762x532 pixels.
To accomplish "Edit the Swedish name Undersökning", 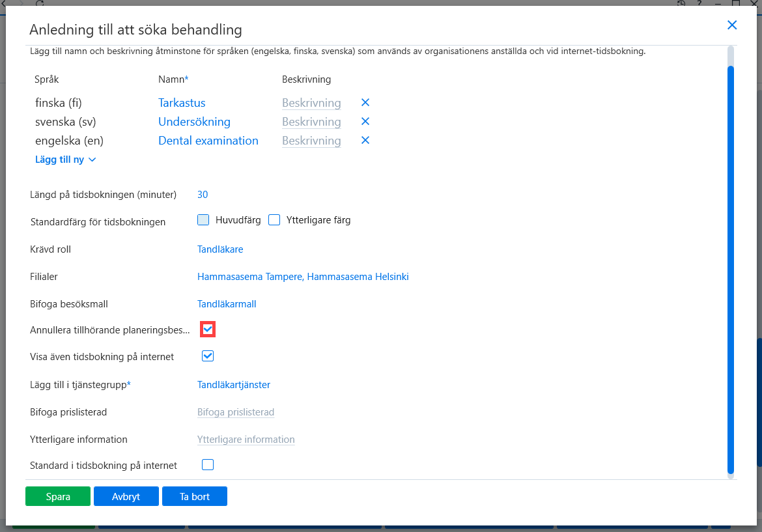I will (x=194, y=122).
